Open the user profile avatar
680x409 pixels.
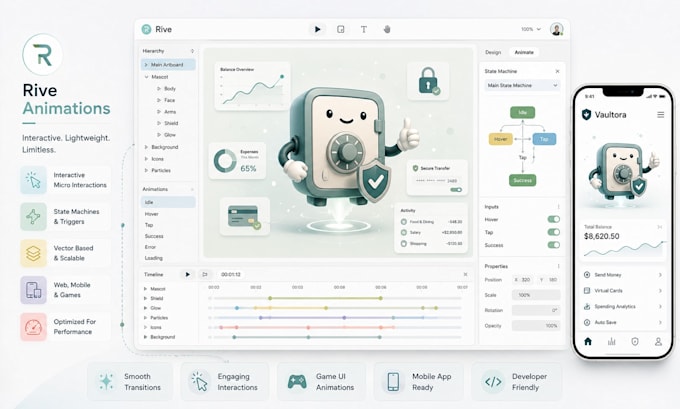[556, 29]
